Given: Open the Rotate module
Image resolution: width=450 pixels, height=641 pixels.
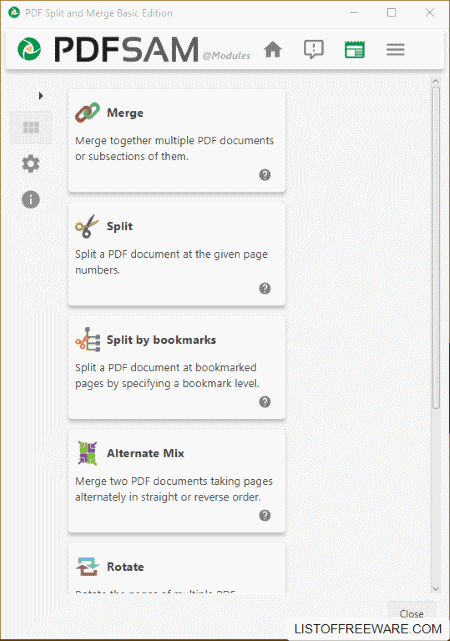Looking at the screenshot, I should point(177,569).
